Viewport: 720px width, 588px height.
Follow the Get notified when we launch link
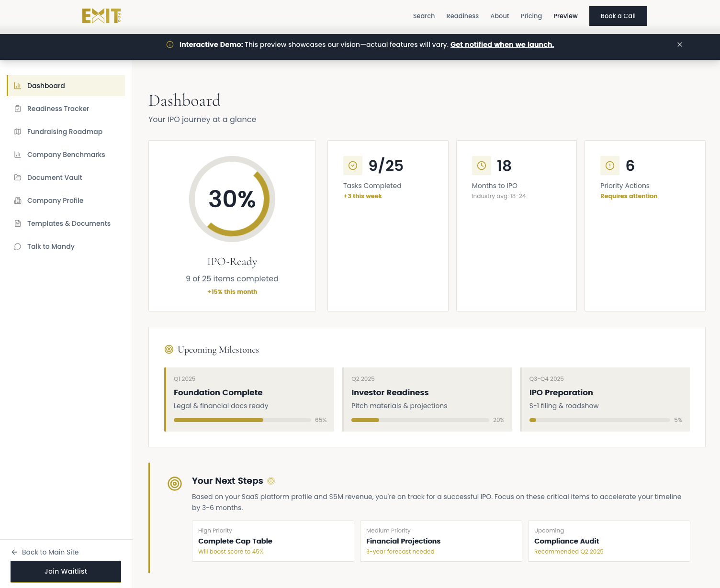pos(502,44)
